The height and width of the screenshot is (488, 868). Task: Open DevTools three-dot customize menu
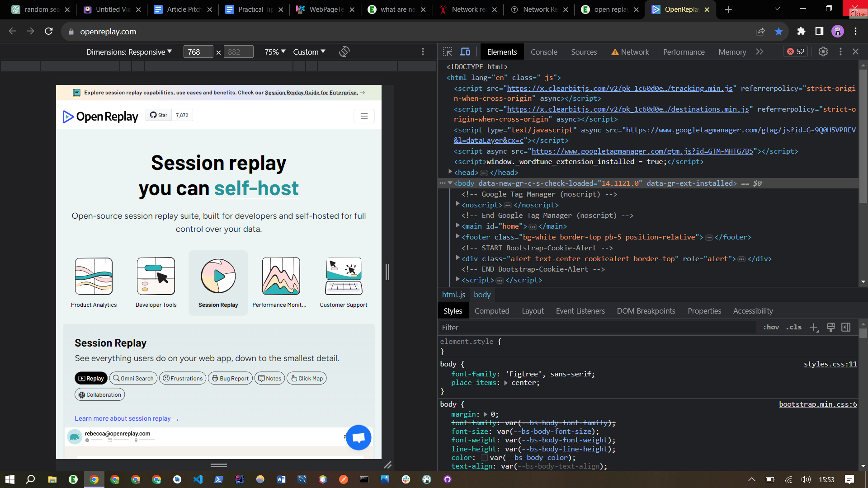(840, 52)
